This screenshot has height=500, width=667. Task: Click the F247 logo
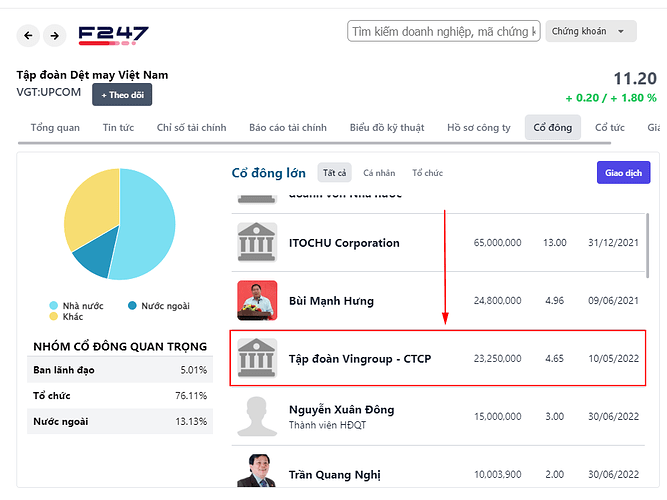[113, 35]
